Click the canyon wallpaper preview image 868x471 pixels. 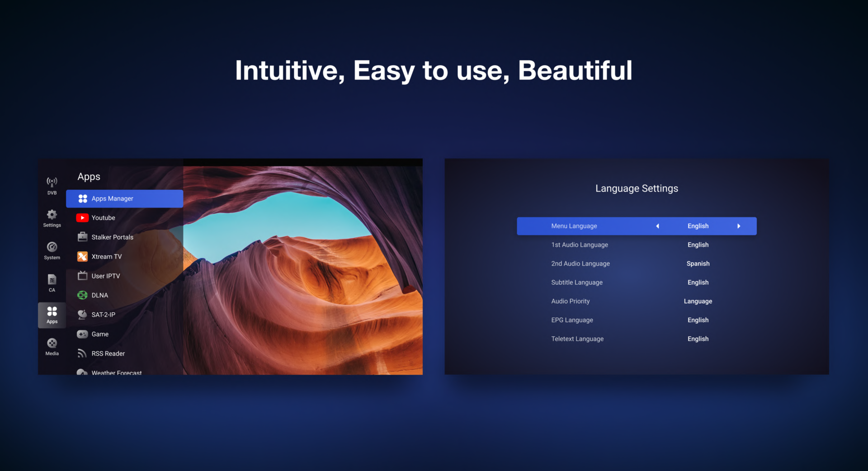click(303, 269)
